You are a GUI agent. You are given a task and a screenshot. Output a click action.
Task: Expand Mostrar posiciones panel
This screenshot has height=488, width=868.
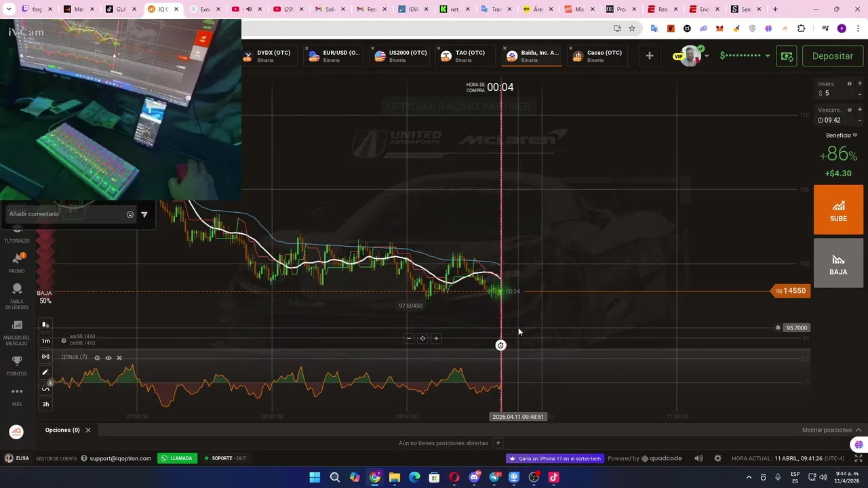(831, 430)
